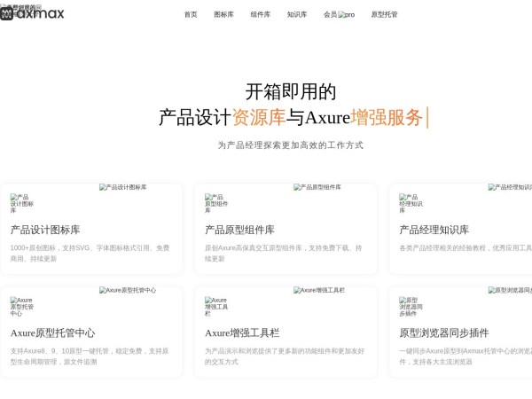Click the Axure增强工具栏 banner image at card top

(x=319, y=290)
